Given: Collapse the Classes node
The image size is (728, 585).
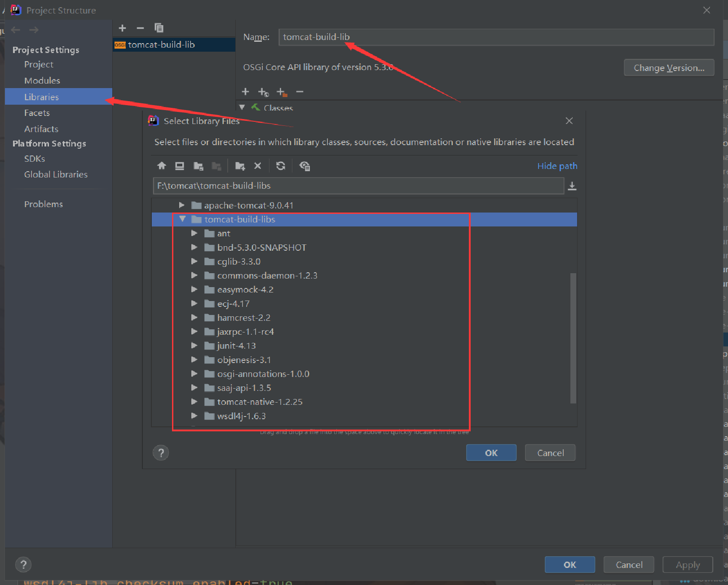Looking at the screenshot, I should [242, 107].
